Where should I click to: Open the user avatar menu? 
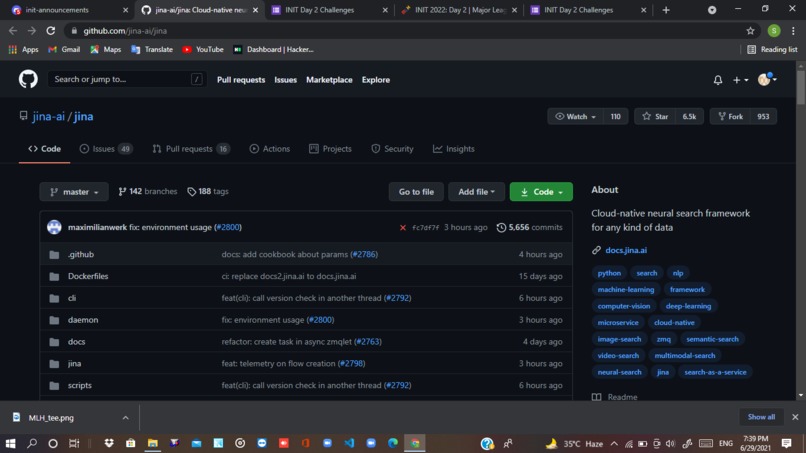tap(767, 79)
